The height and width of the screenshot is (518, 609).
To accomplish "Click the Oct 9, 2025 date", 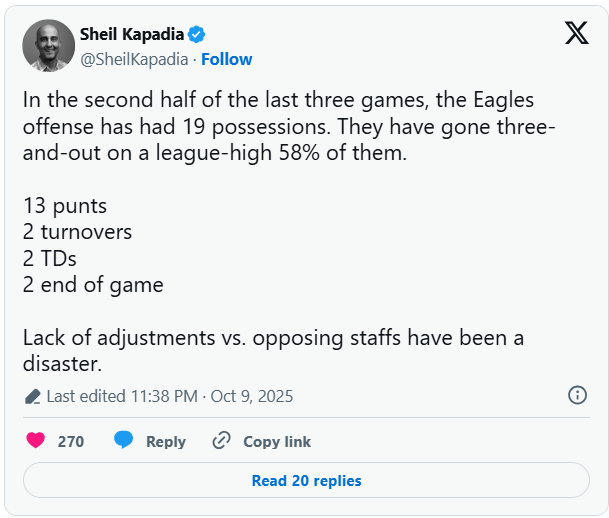I will click(252, 396).
